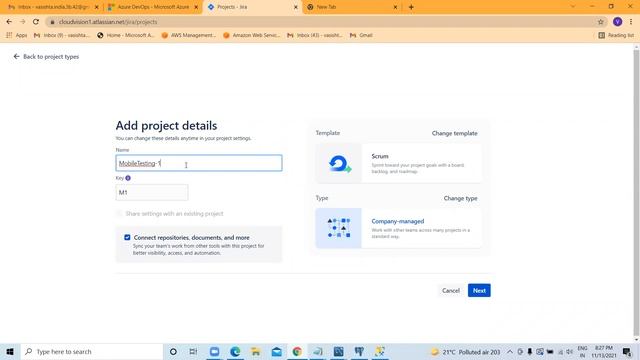Click the Next button
Viewport: 640px width, 360px height.
coord(479,290)
